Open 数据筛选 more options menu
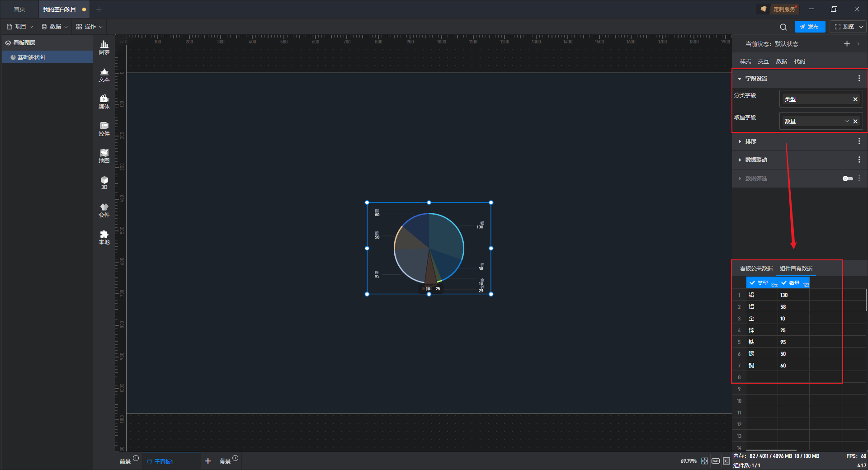The height and width of the screenshot is (470, 868). tap(859, 178)
